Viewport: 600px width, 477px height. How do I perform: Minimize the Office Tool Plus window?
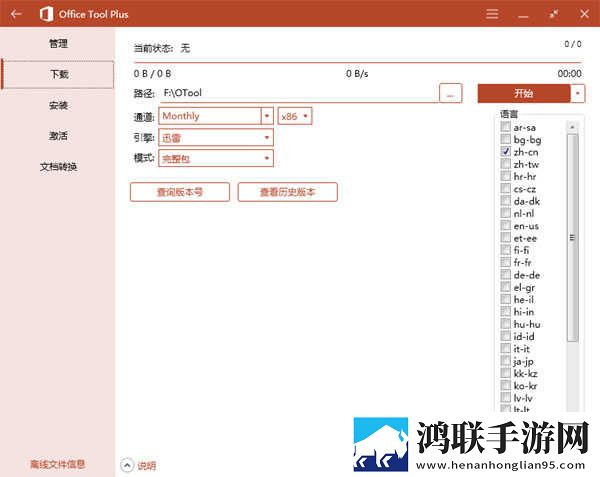tap(523, 17)
